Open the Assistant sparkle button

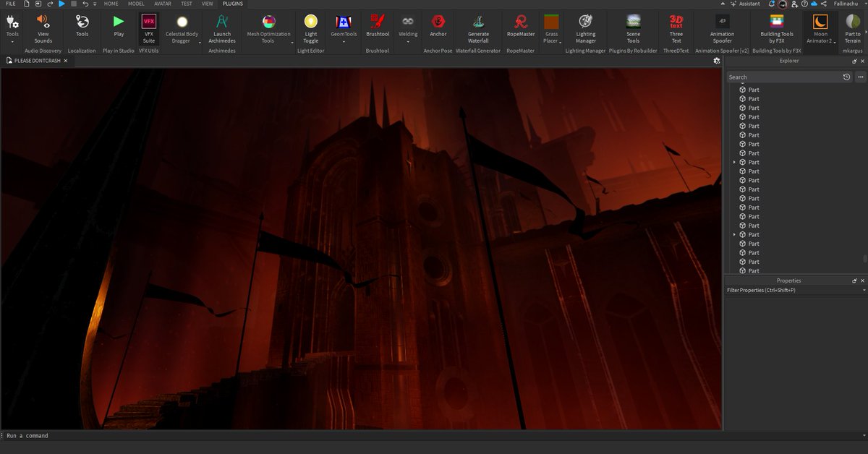click(x=744, y=4)
